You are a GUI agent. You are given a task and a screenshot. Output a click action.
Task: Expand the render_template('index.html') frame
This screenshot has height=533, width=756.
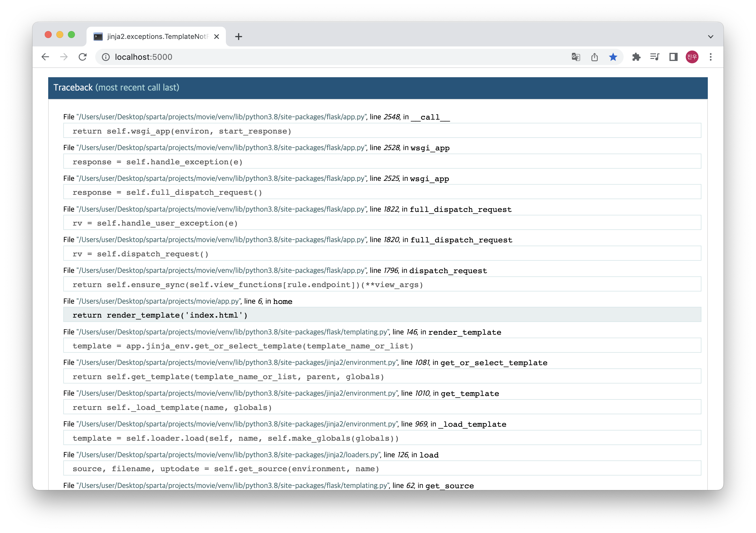pyautogui.click(x=382, y=315)
